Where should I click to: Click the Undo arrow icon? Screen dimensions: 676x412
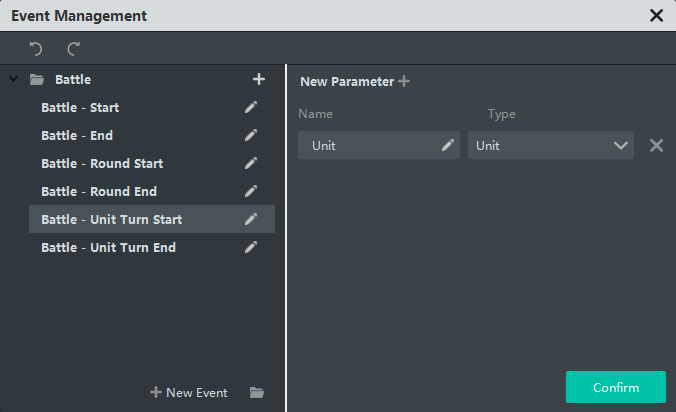[x=36, y=48]
